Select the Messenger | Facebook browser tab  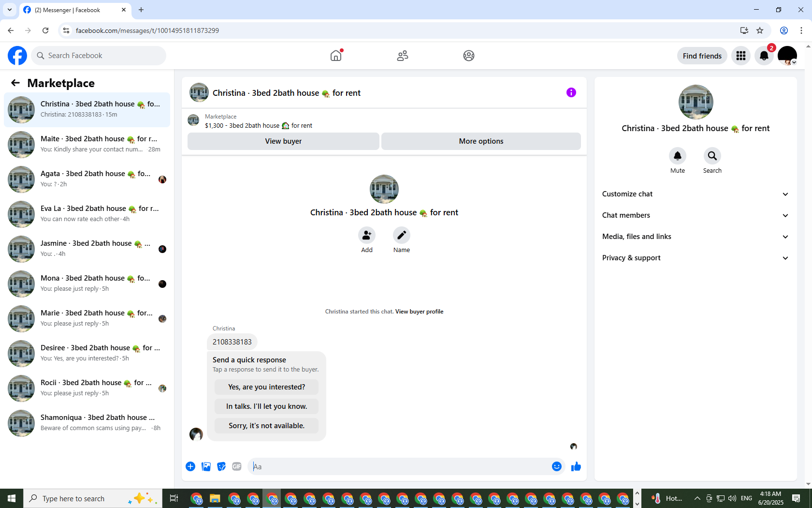click(x=75, y=10)
